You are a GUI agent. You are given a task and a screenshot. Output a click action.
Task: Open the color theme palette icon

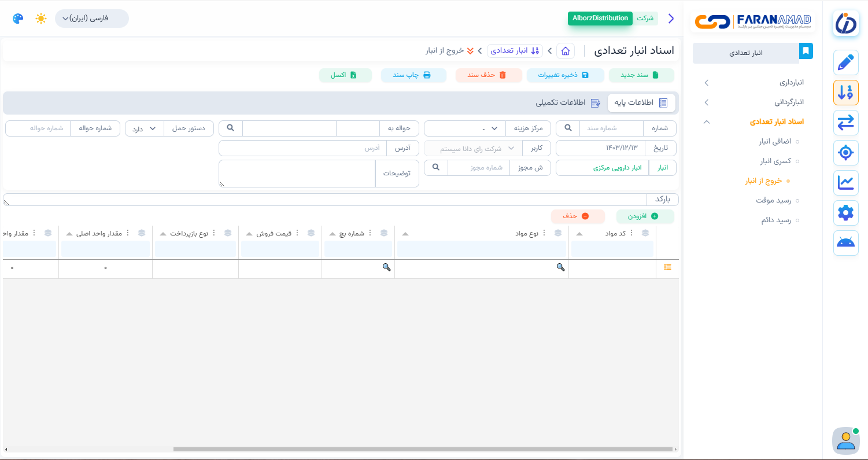(x=18, y=19)
